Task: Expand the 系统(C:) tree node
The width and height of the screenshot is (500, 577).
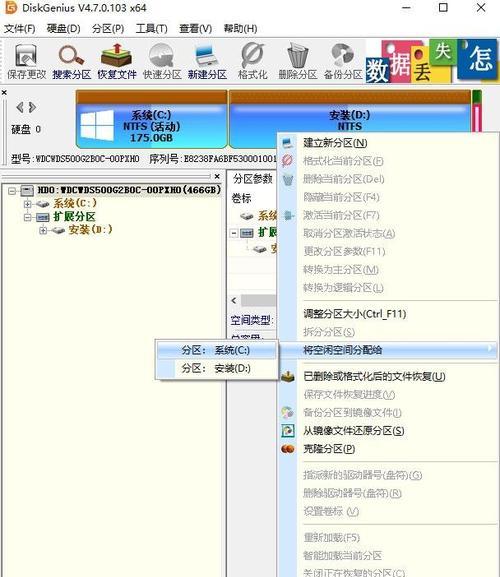Action: point(27,203)
